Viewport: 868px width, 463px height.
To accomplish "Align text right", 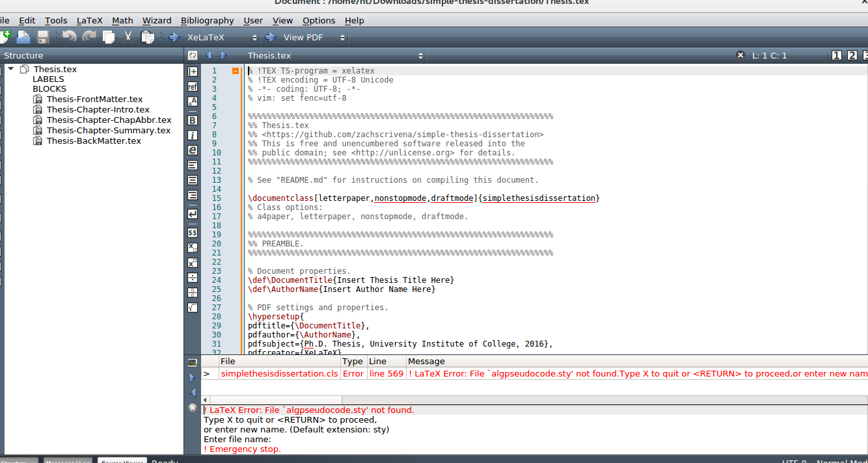I will (193, 195).
